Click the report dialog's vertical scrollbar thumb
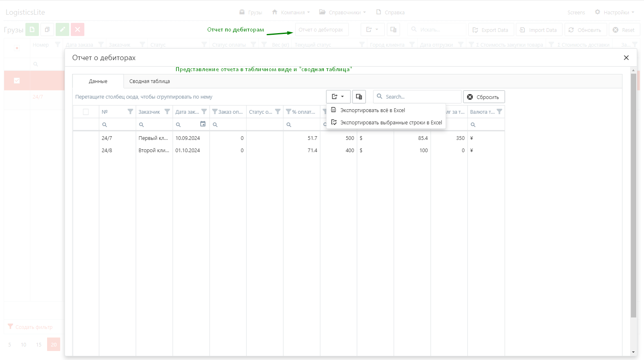This screenshot has height=360, width=644. 633,195
